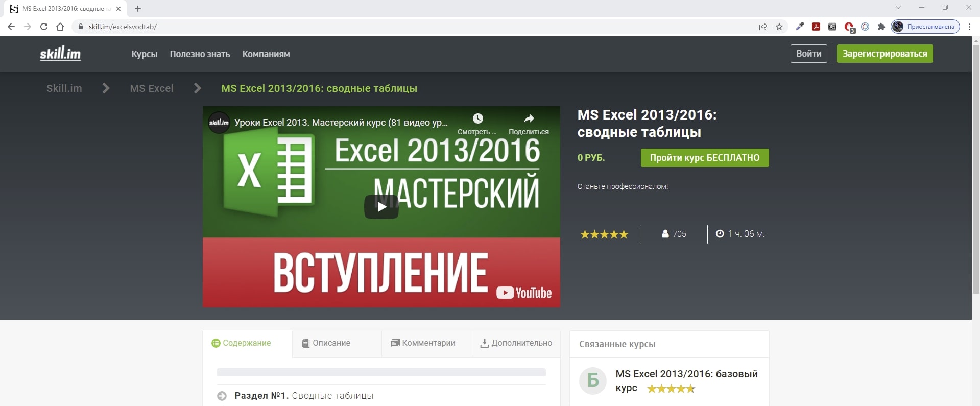980x406 pixels.
Task: Click the five-star course rating
Action: (604, 234)
